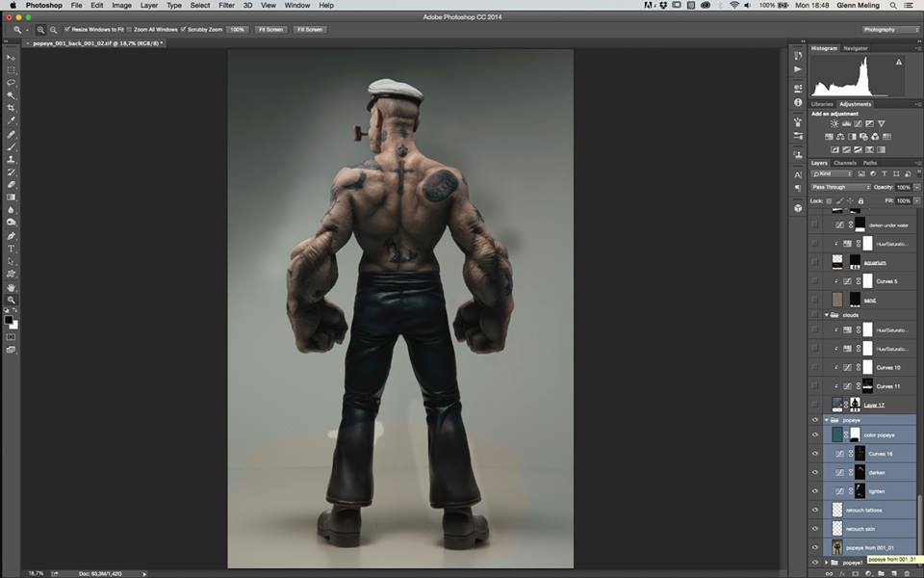Open the Photography workspace dropdown
The image size is (924, 578).
tap(890, 30)
